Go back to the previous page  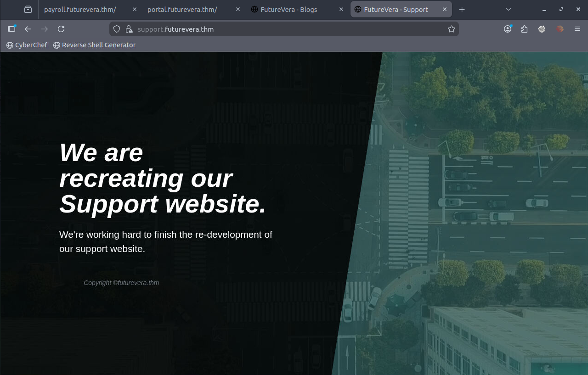click(x=28, y=29)
